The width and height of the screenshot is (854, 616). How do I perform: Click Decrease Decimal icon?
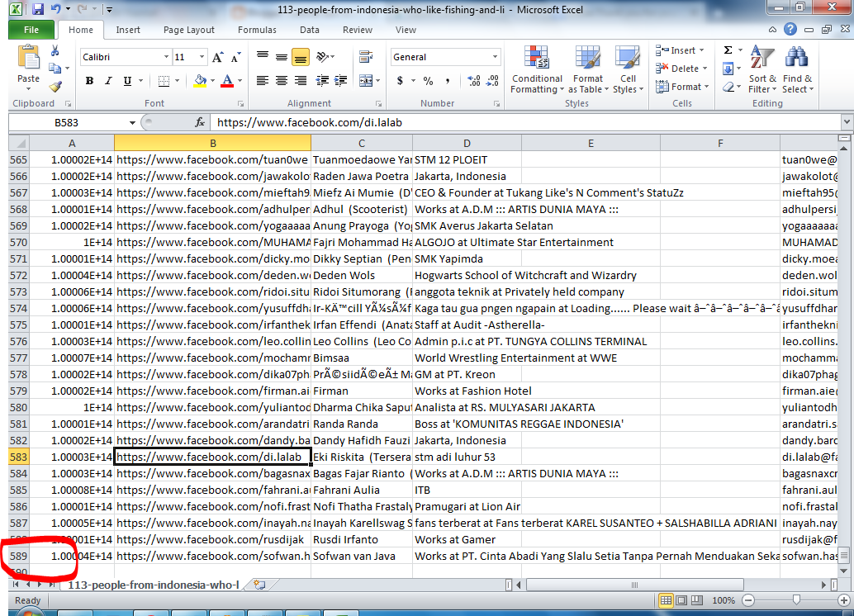coord(493,81)
